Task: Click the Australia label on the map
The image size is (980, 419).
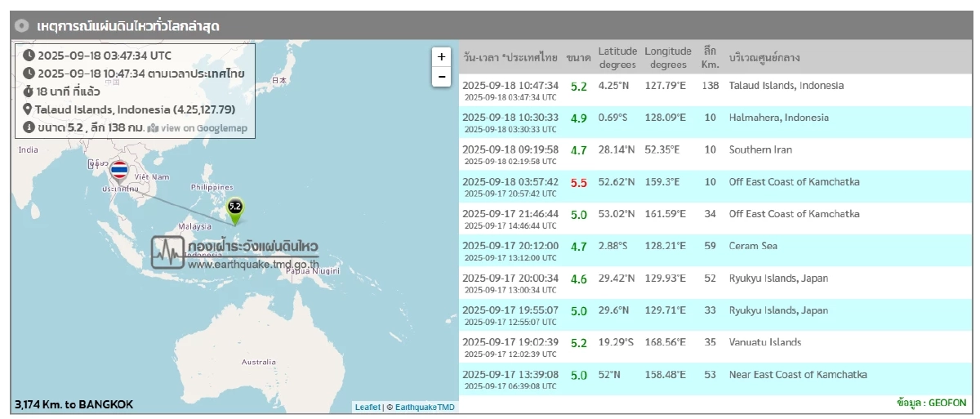Action: [x=259, y=362]
